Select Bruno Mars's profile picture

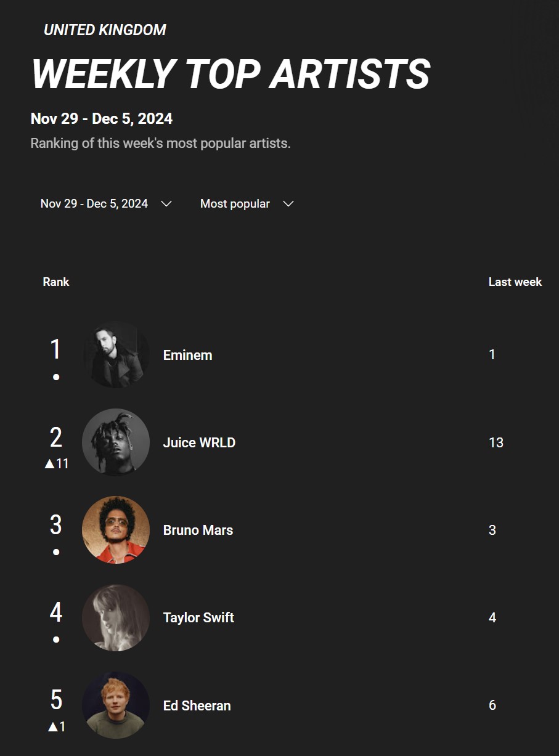point(116,530)
